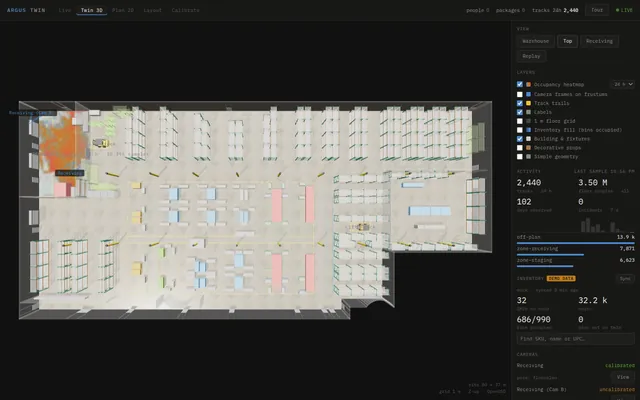Click the ARGUS TWIN logo
The height and width of the screenshot is (400, 640).
pyautogui.click(x=26, y=10)
